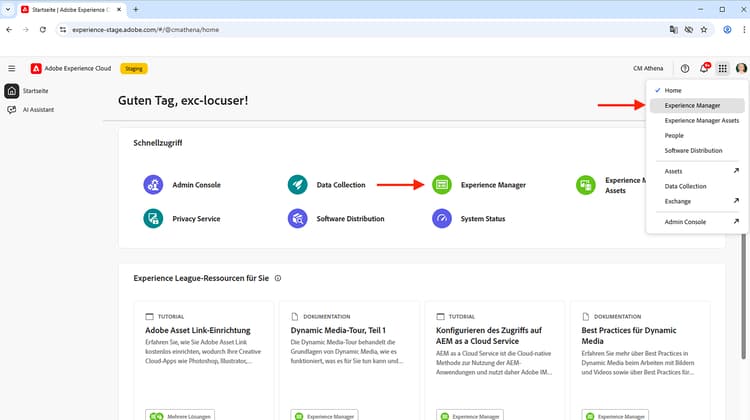Open the hamburger navigation menu
Screen dimensions: 750x420
click(11, 68)
